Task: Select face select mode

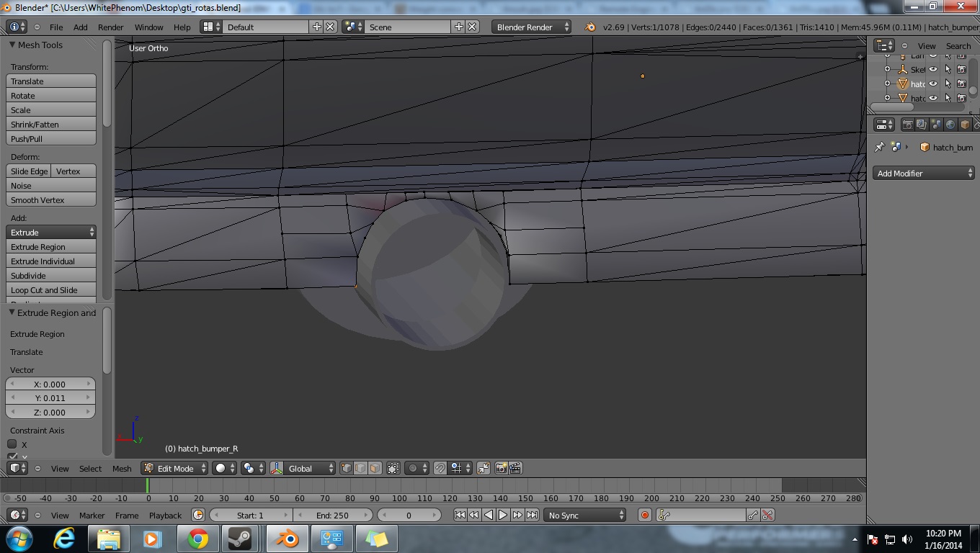Action: coord(375,469)
